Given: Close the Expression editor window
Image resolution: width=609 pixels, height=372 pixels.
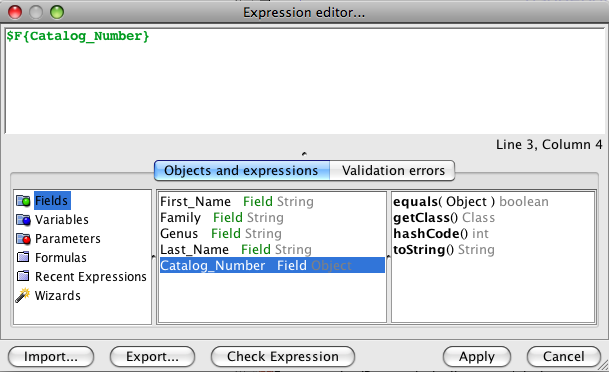Looking at the screenshot, I should (x=15, y=12).
